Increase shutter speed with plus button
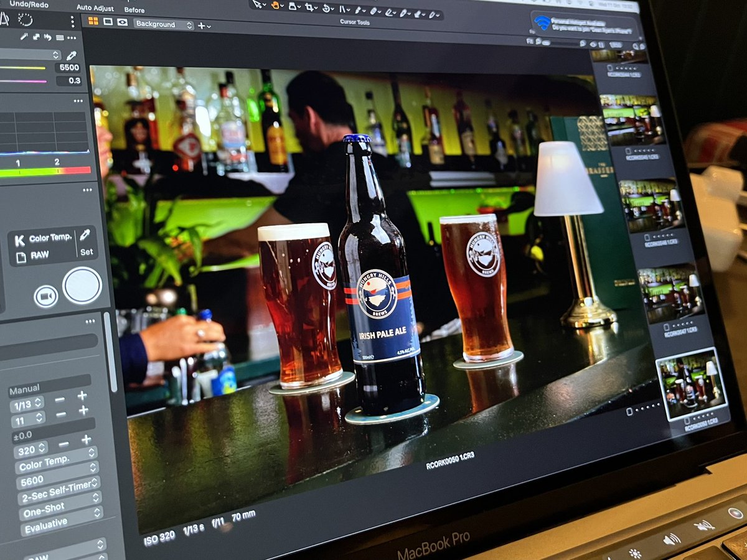 82,395
